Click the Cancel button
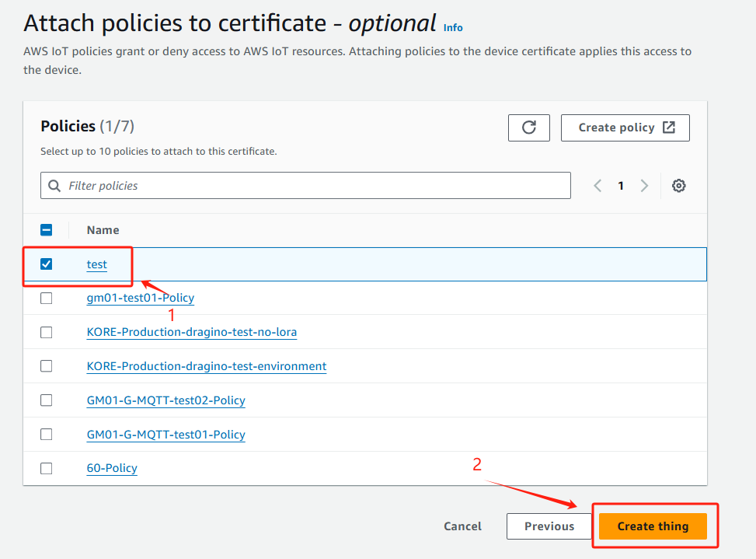Image resolution: width=756 pixels, height=559 pixels. (462, 526)
